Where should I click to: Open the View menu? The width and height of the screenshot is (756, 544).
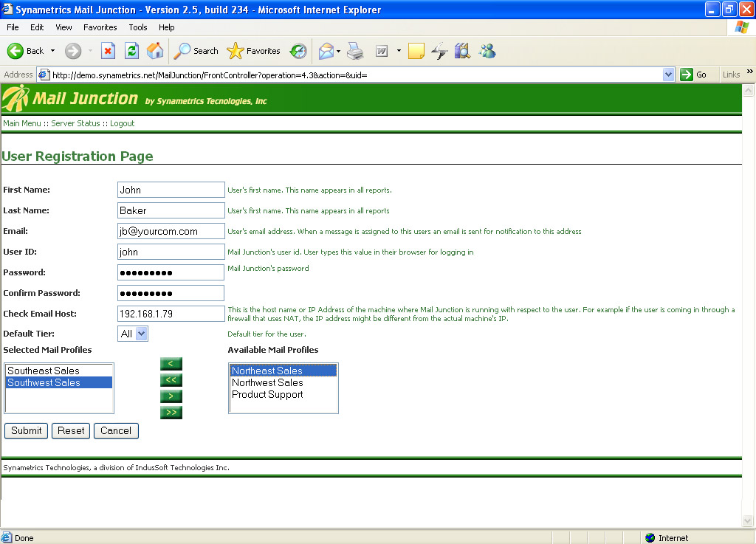click(63, 27)
